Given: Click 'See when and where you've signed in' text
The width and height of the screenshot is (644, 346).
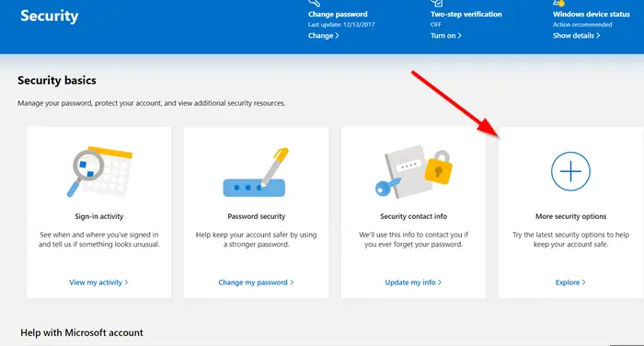Looking at the screenshot, I should coord(99,239).
